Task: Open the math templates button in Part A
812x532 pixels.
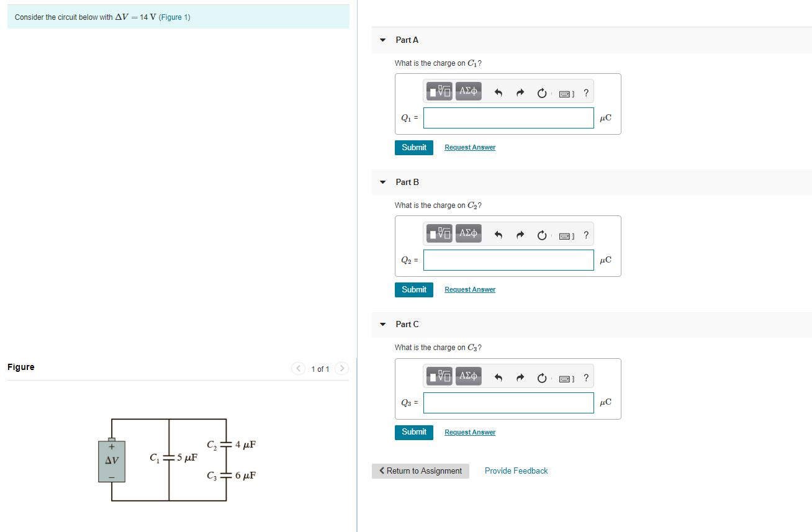Action: pyautogui.click(x=440, y=91)
